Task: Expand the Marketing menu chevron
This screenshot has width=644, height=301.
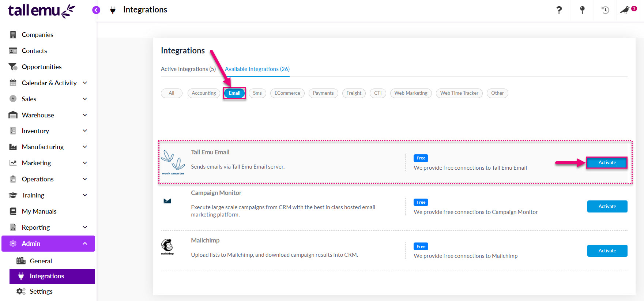Action: pos(85,163)
